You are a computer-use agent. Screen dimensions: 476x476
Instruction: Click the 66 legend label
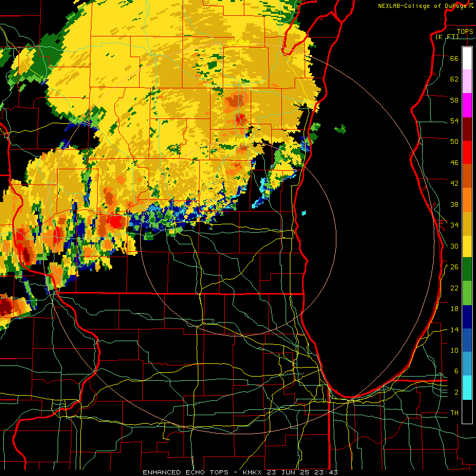tap(454, 58)
